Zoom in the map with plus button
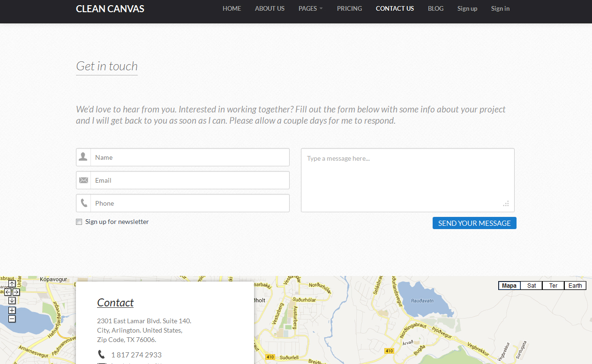Screen dimensions: 592x364 coord(12,310)
